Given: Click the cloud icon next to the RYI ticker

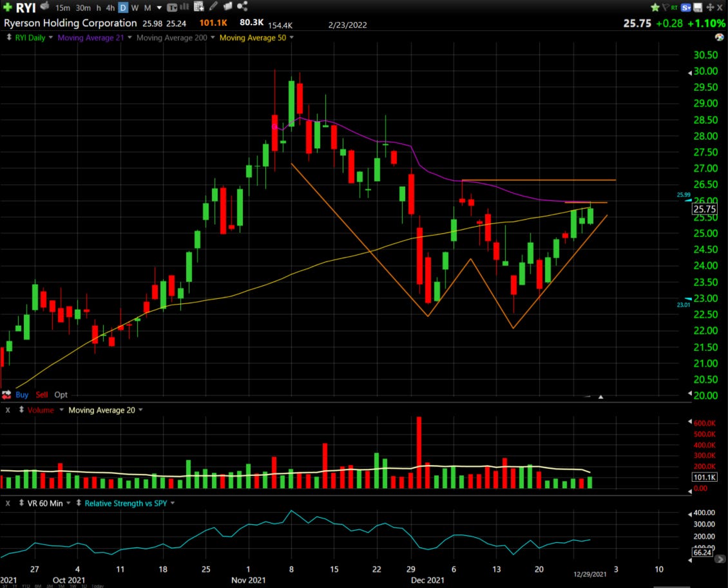Looking at the screenshot, I should (x=44, y=6).
